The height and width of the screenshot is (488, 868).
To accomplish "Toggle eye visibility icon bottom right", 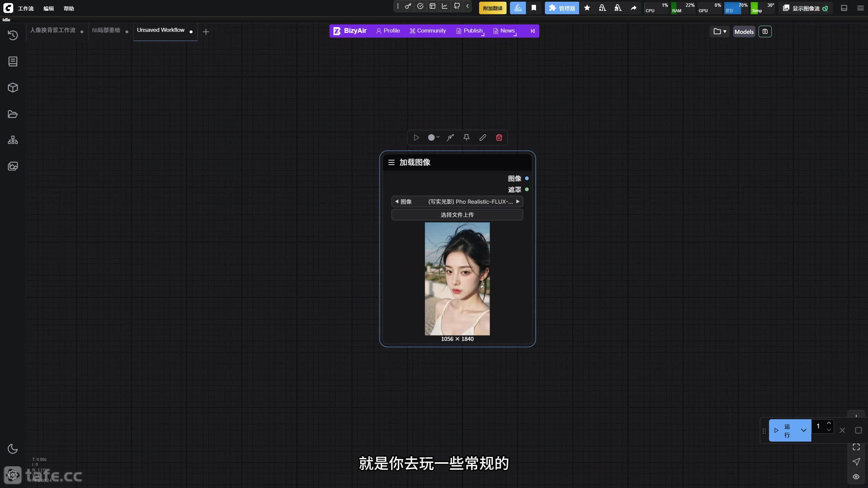I will (856, 477).
